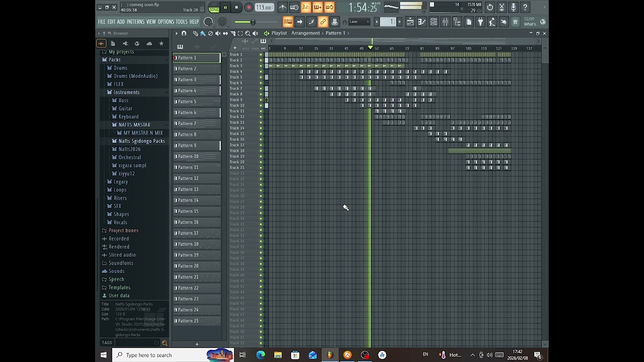
Task: Open the EDIT menu
Action: tap(111, 22)
